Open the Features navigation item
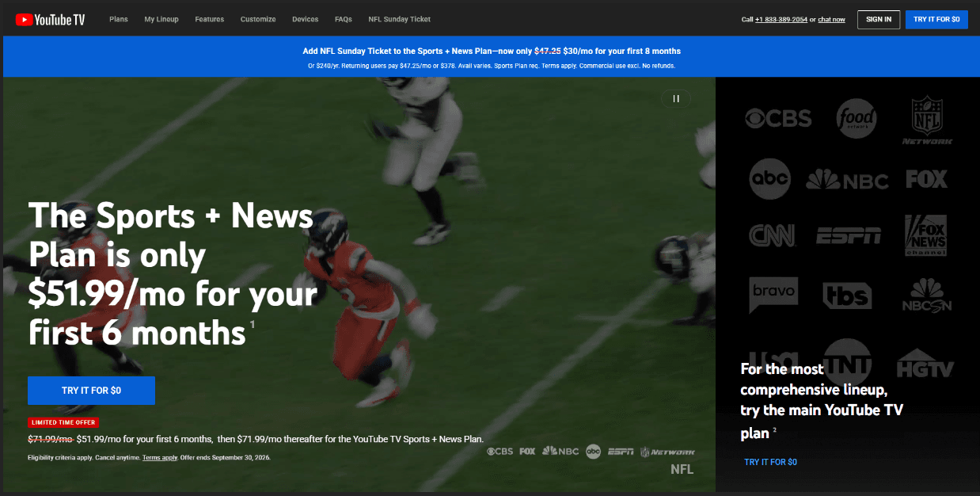 pyautogui.click(x=210, y=19)
